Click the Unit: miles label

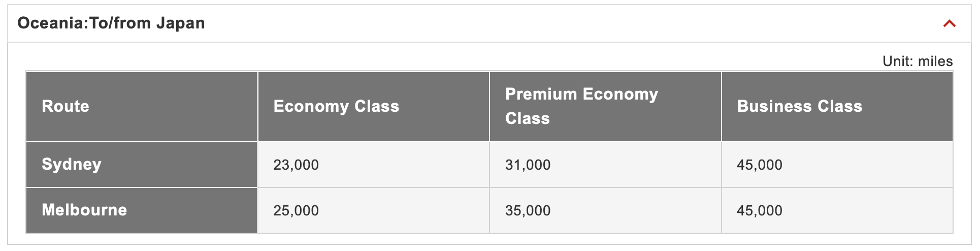pyautogui.click(x=917, y=61)
